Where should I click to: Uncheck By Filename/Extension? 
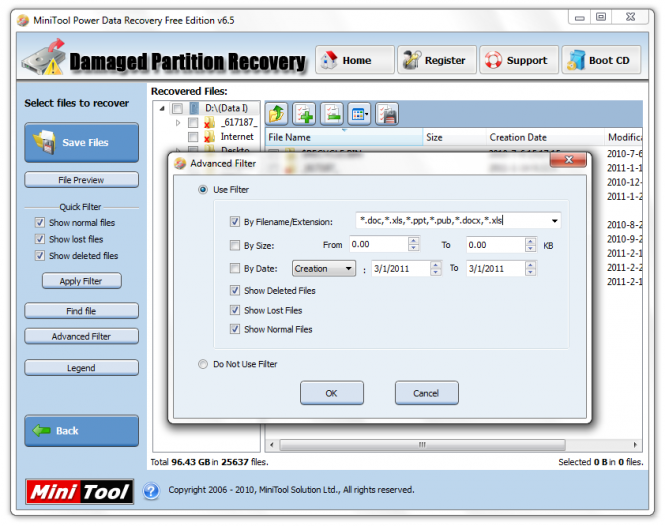coord(235,221)
